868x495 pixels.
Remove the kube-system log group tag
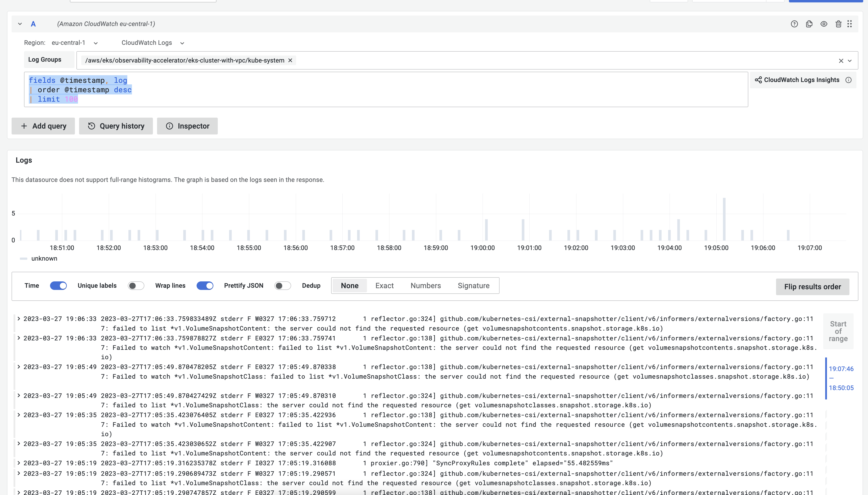pyautogui.click(x=290, y=61)
